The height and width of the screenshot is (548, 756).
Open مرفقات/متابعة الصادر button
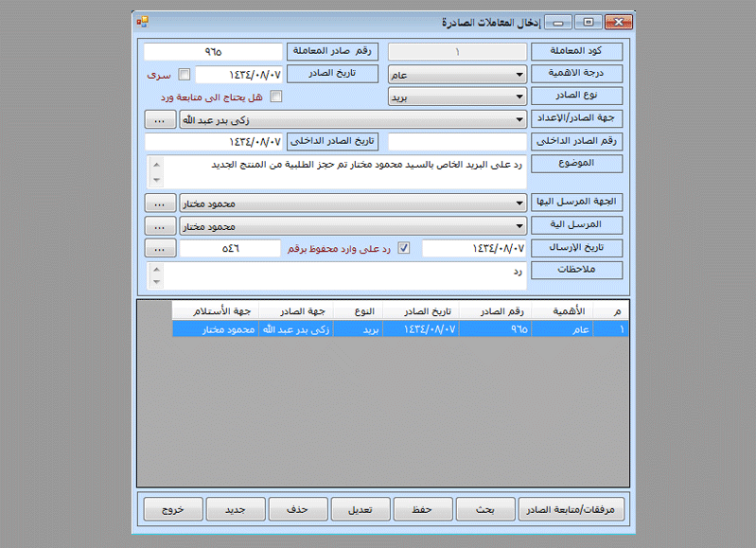(571, 509)
